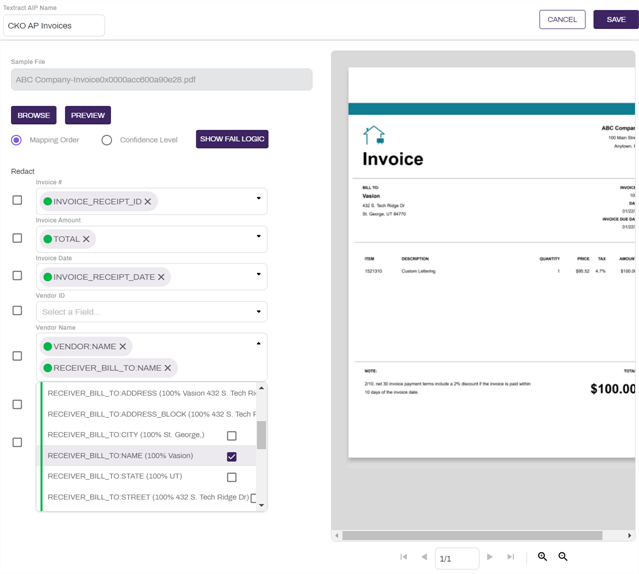
Task: Edit the Textract AIP Name field
Action: (x=54, y=26)
